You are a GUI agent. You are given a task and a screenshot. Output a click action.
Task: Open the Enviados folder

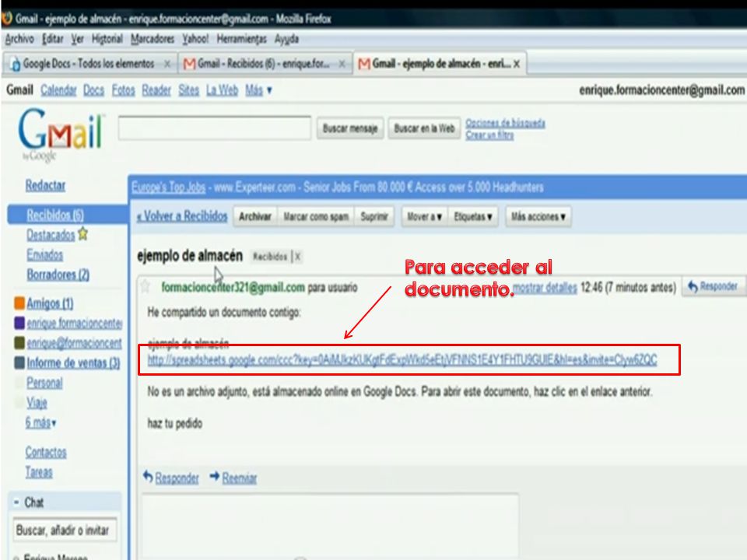pyautogui.click(x=45, y=255)
